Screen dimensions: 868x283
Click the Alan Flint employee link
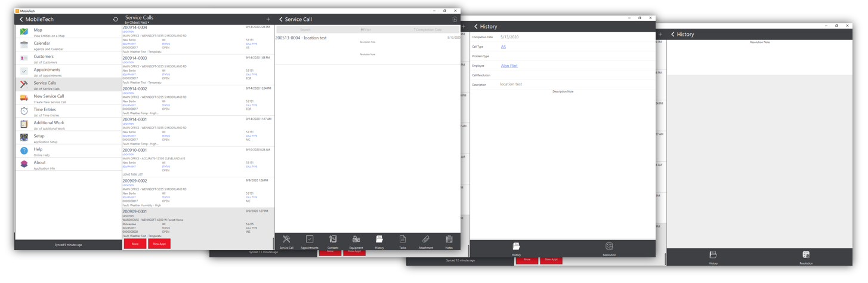(x=509, y=66)
